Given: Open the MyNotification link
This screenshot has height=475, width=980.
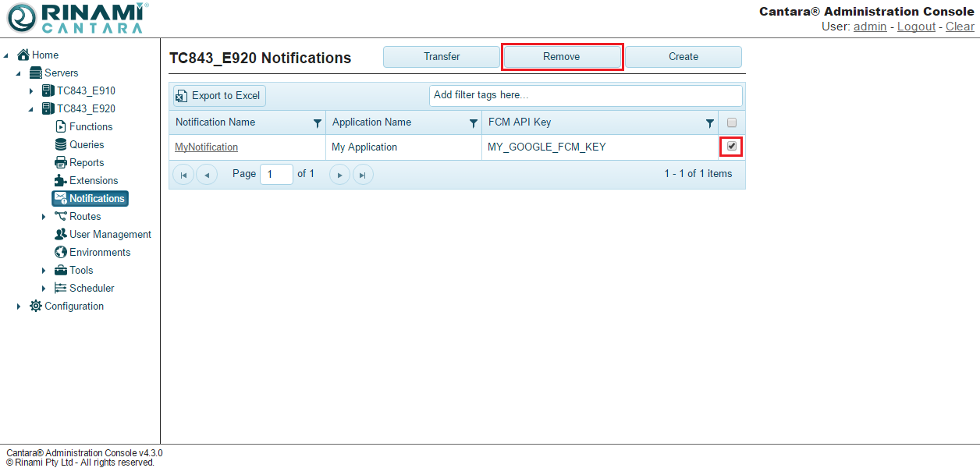Looking at the screenshot, I should pos(206,147).
